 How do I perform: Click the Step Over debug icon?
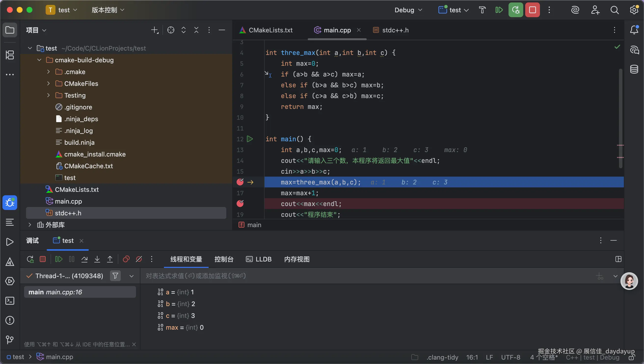tap(84, 259)
